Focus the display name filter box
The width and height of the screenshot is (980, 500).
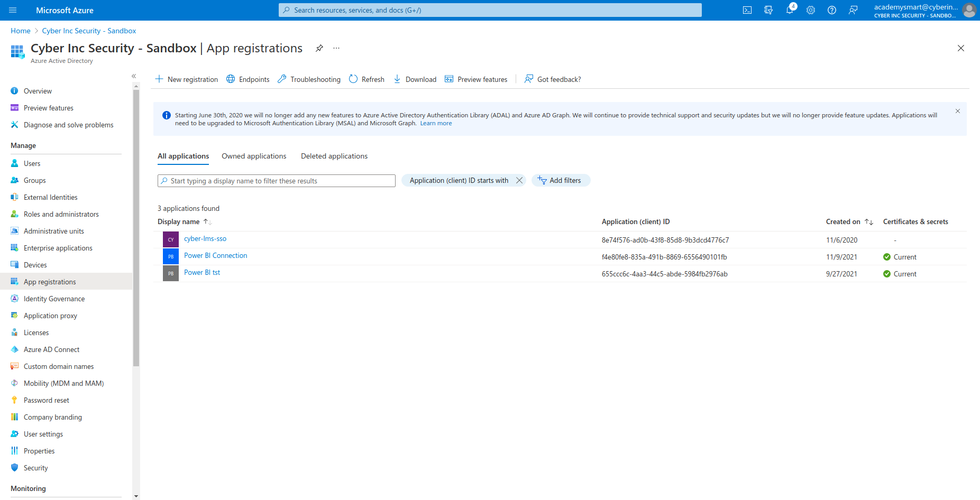click(276, 181)
